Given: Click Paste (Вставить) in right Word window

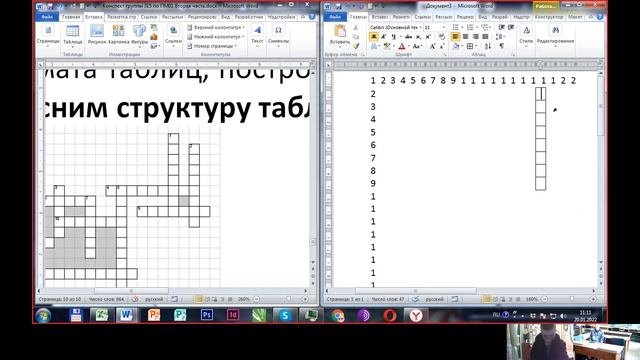Looking at the screenshot, I should point(340,35).
